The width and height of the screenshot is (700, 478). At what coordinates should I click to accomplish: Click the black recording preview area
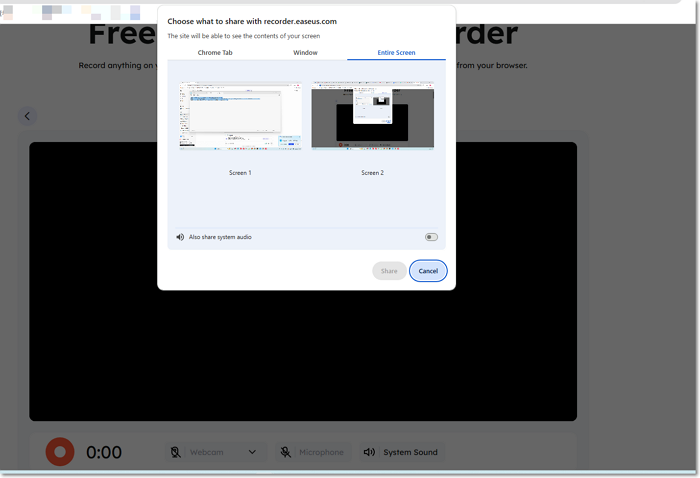pos(303,357)
